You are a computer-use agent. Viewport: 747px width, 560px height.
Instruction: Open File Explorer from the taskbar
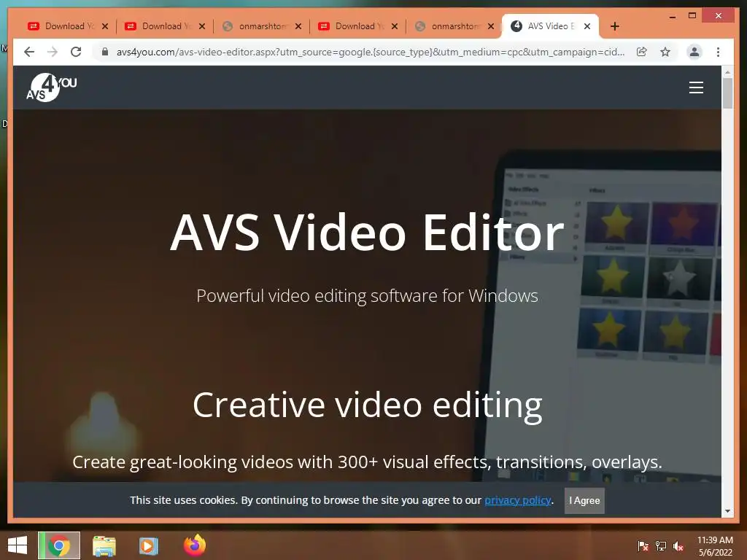click(104, 545)
